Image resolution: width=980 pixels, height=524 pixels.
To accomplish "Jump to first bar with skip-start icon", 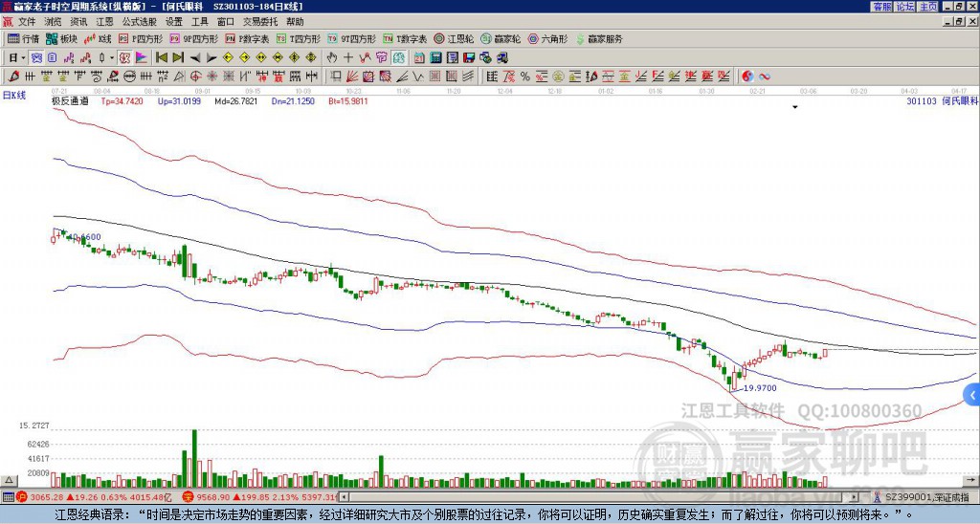I will click(161, 58).
